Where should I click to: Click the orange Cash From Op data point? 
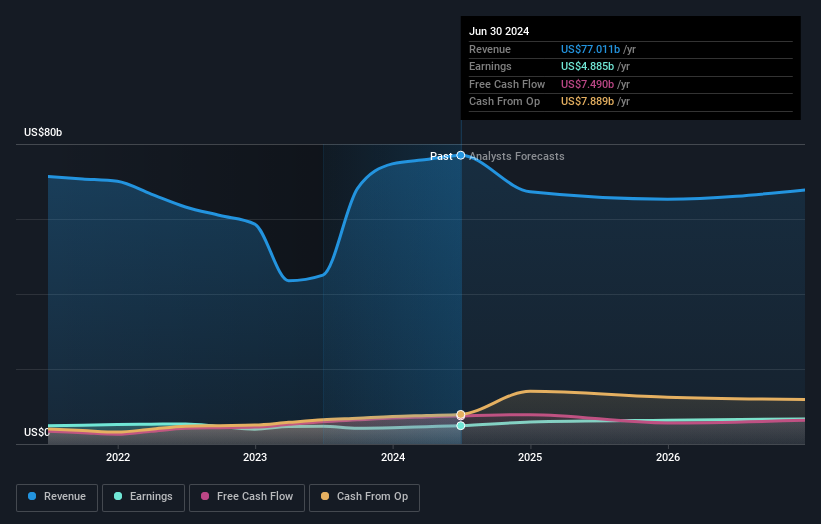(461, 415)
